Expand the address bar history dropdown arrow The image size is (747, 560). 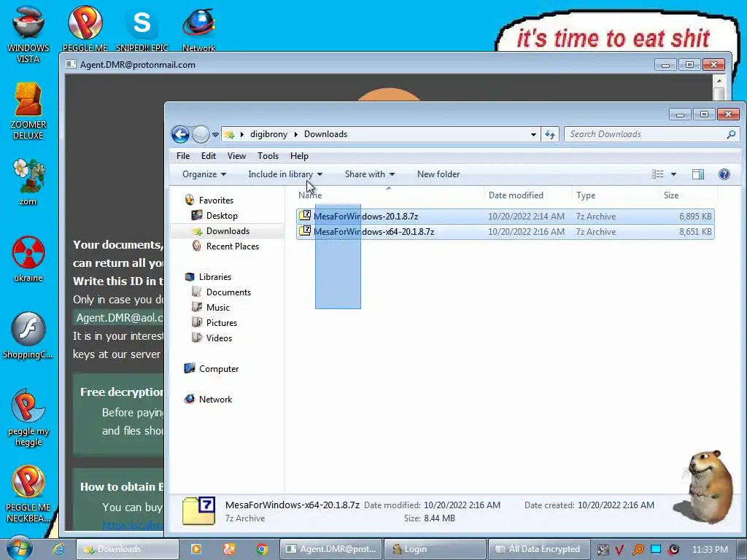[533, 134]
